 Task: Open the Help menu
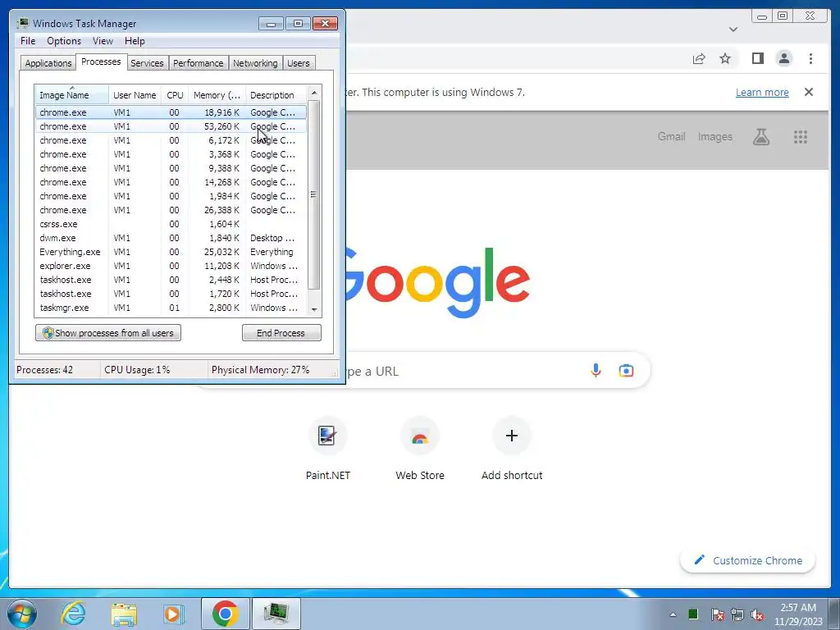click(x=135, y=41)
